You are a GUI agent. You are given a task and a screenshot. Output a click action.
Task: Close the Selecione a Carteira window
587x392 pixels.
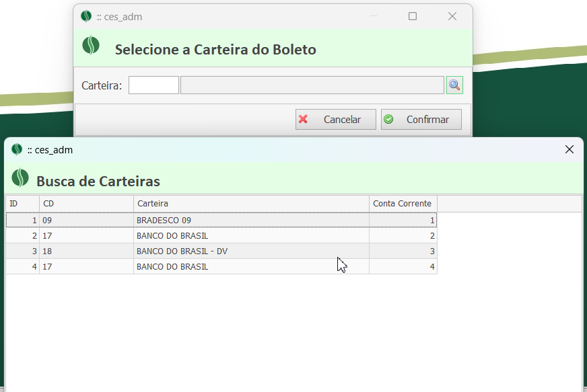click(x=452, y=16)
